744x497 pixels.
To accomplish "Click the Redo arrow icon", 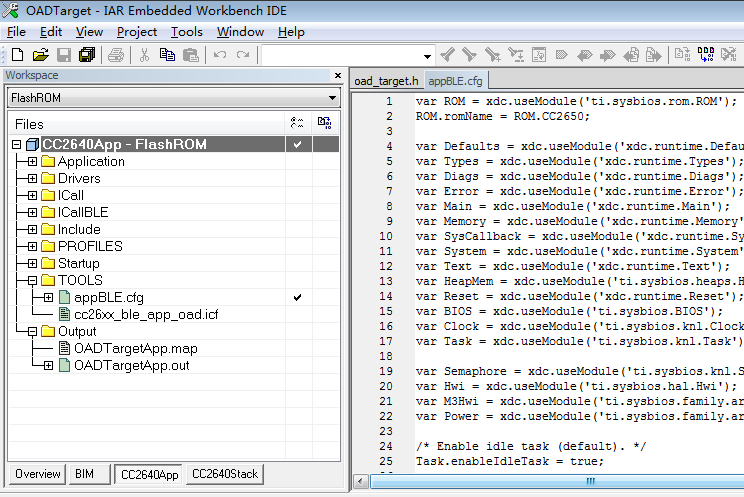I will point(243,55).
